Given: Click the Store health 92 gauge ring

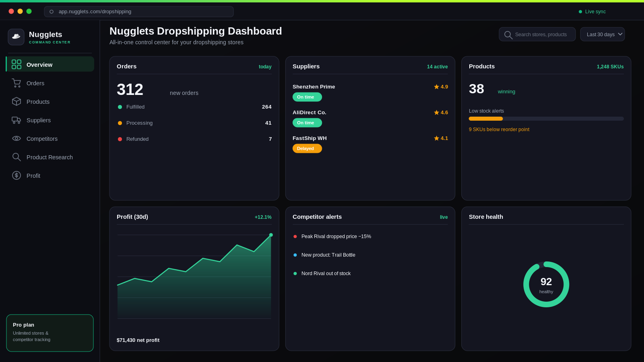Looking at the screenshot, I should pos(546,284).
